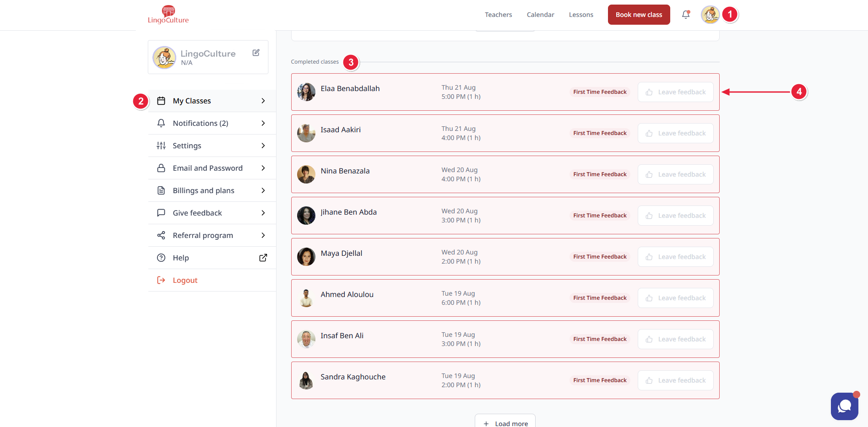
Task: Click the Logout icon in sidebar
Action: [x=161, y=280]
